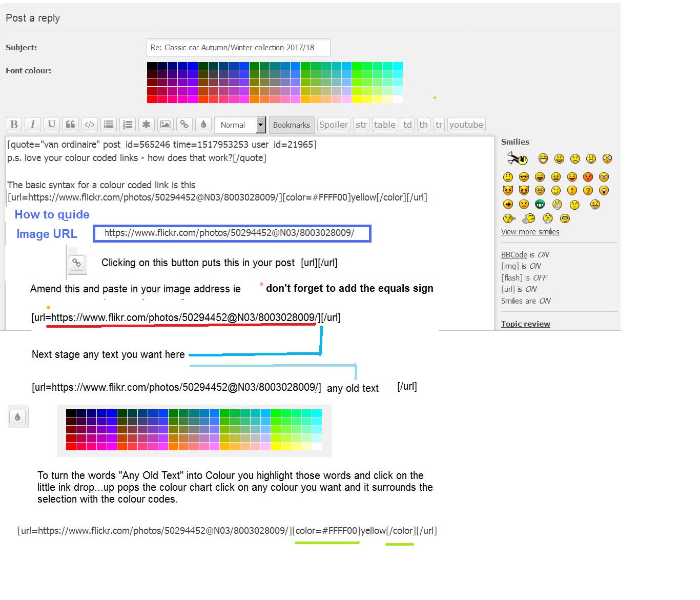The height and width of the screenshot is (600, 700).
Task: Pick the pure red bottom-left font colour swatch
Action: coord(152,99)
